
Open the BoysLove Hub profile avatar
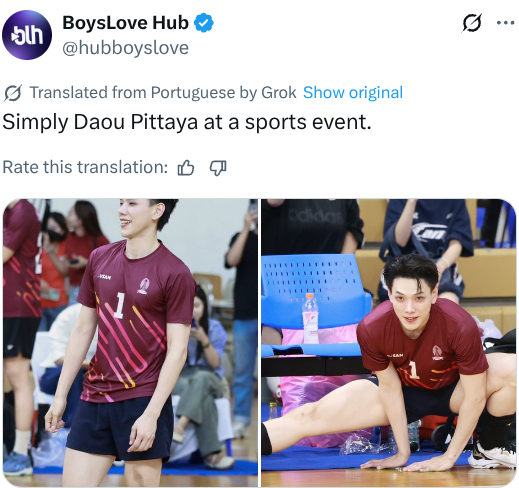point(27,35)
